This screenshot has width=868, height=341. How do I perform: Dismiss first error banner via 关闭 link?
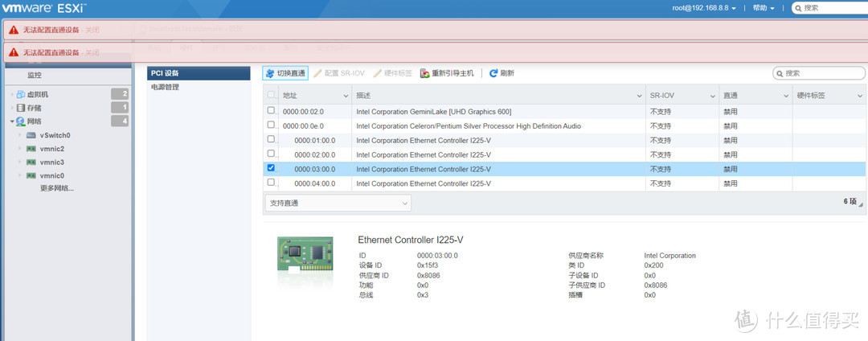tap(92, 30)
